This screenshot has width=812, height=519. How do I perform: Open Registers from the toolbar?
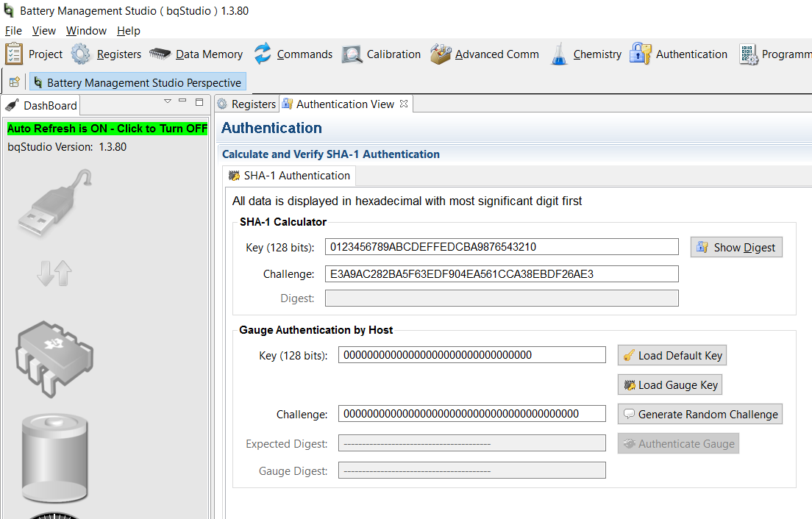pos(106,54)
